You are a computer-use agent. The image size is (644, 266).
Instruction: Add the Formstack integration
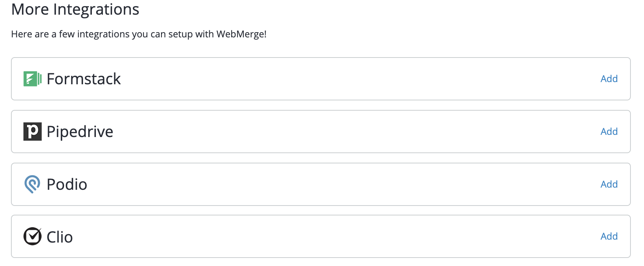(609, 78)
